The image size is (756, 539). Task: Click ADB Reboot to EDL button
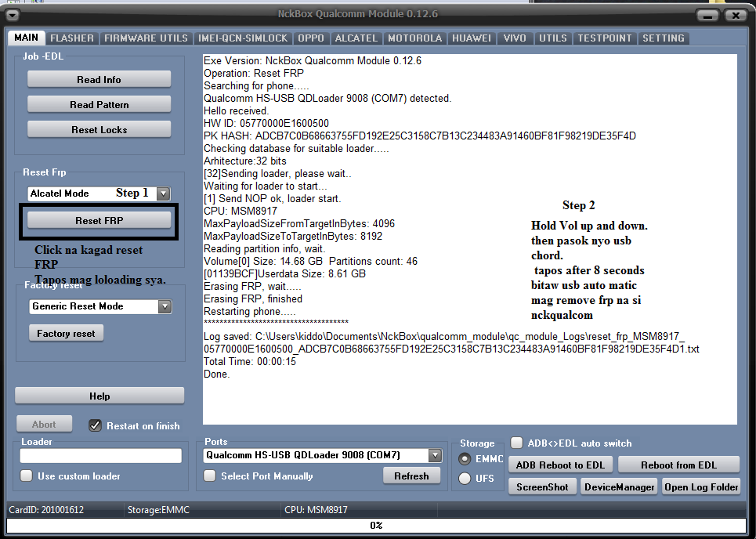pos(560,465)
